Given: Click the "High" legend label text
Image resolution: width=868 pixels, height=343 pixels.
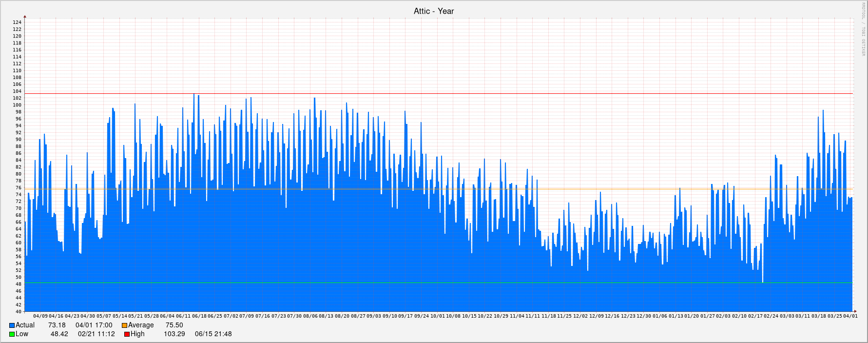Looking at the screenshot, I should (137, 334).
